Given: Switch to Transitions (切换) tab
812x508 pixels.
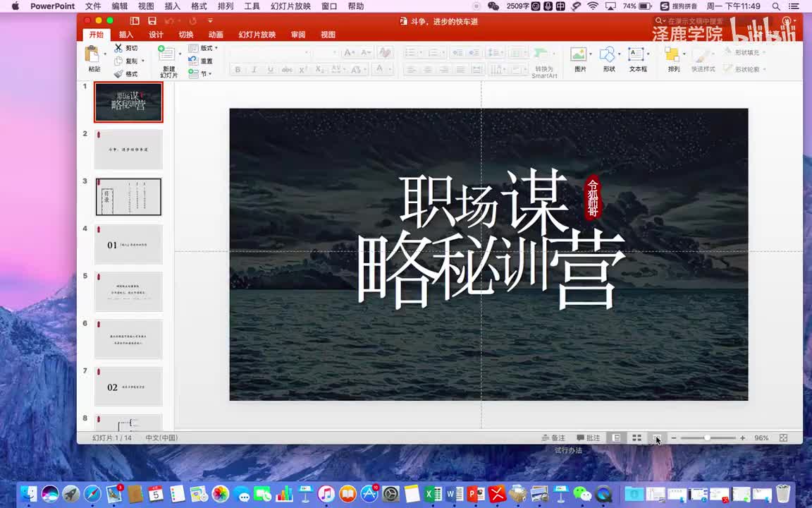Looking at the screenshot, I should [186, 35].
